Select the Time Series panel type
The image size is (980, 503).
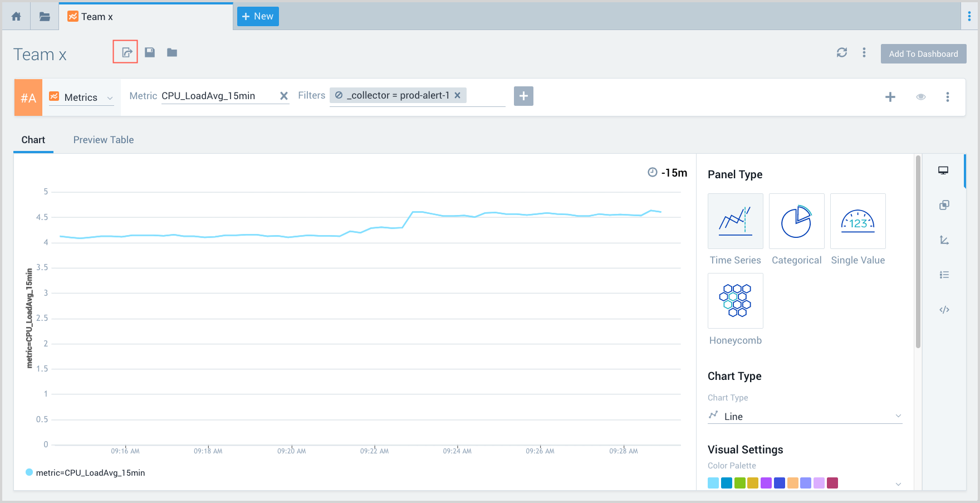click(735, 221)
